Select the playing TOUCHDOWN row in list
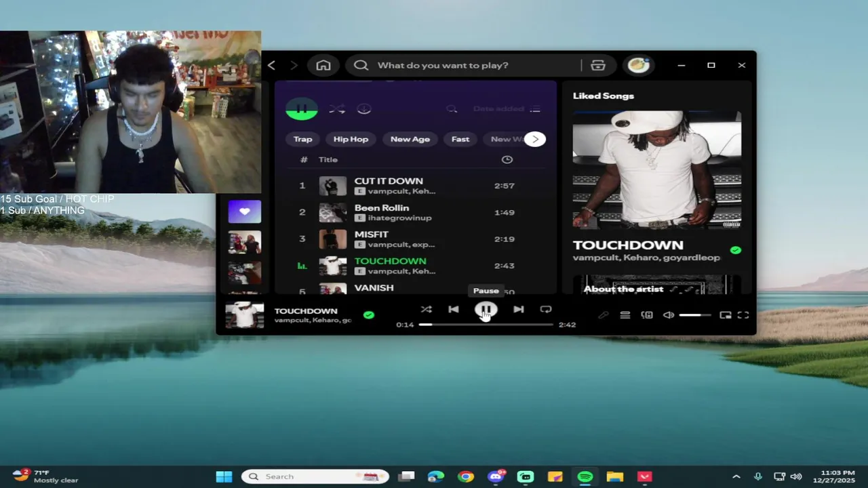 (x=416, y=266)
